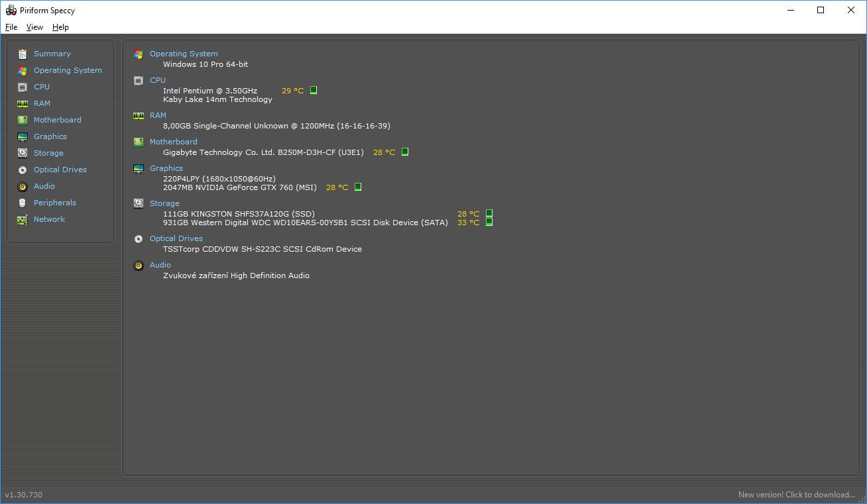Click the Motherboard icon in sidebar

click(23, 120)
